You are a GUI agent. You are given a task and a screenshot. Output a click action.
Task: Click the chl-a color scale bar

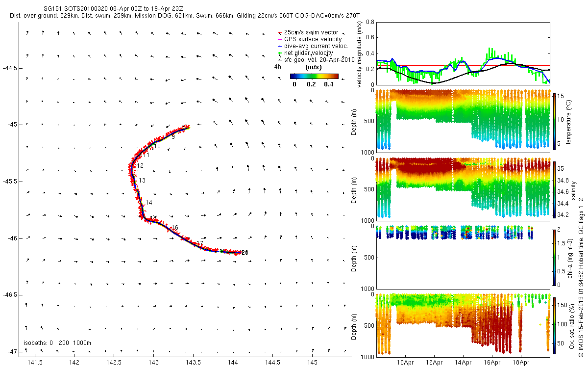click(x=555, y=257)
